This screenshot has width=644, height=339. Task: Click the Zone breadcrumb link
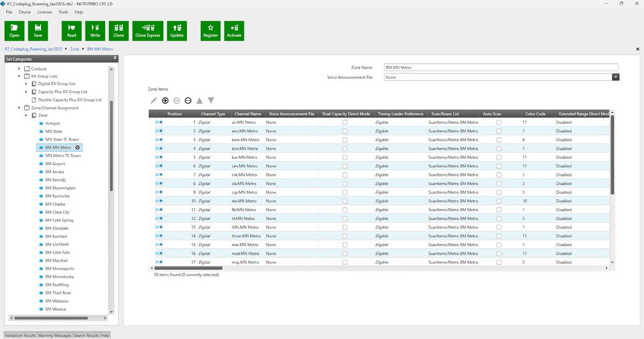[x=75, y=49]
